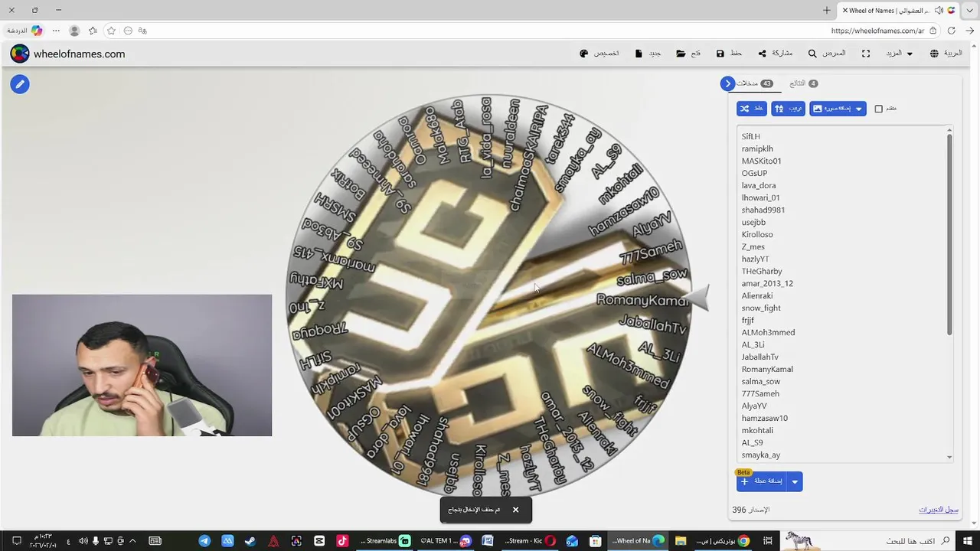Open the Copilot chat button
The width and height of the screenshot is (980, 551).
pyautogui.click(x=24, y=31)
